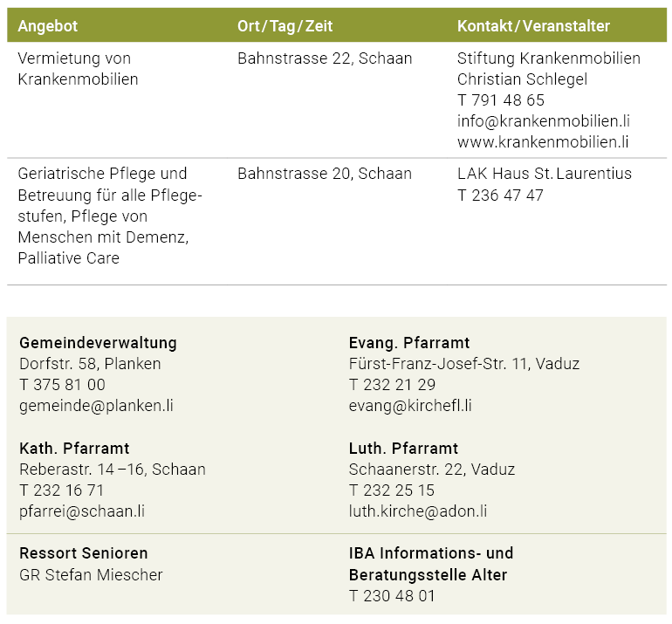672x624 pixels.
Task: Click the gemeinde@planken.li email address
Action: pyautogui.click(x=96, y=406)
